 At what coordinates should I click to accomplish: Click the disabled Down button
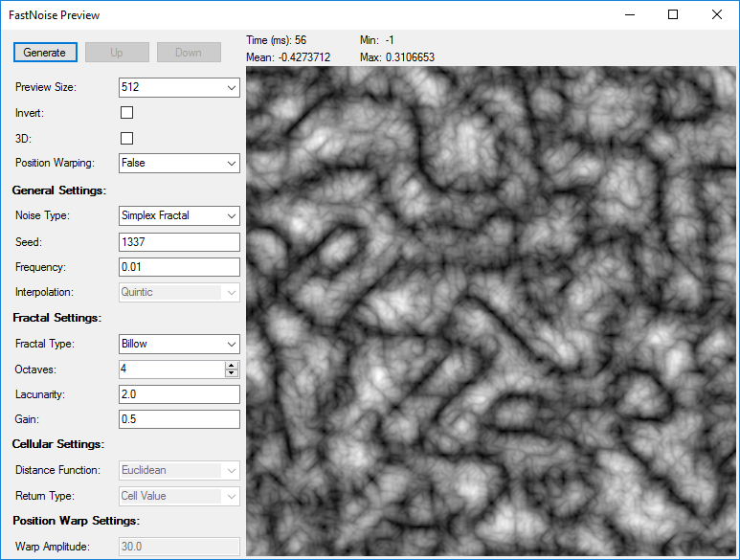click(x=189, y=53)
